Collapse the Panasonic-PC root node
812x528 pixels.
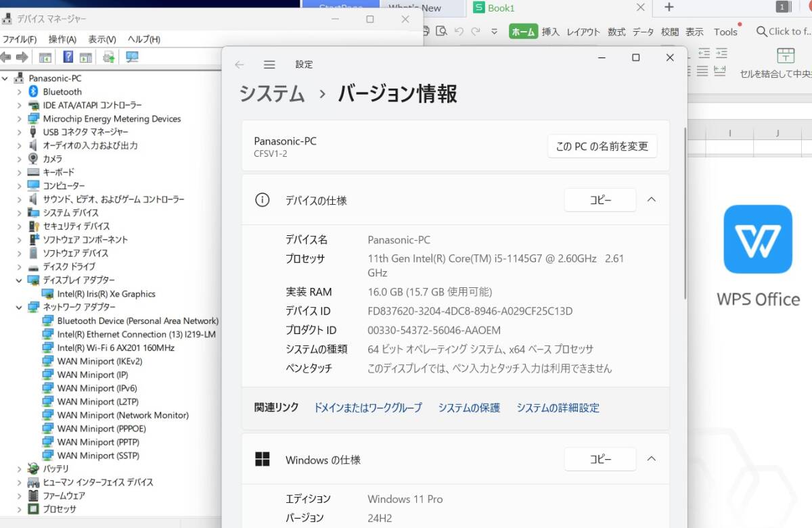click(x=5, y=78)
